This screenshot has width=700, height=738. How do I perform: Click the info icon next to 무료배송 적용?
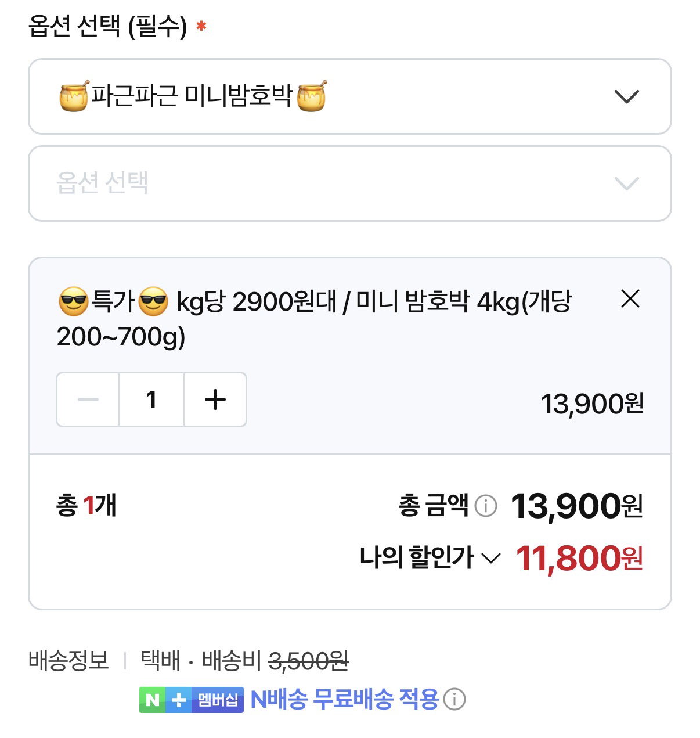click(x=454, y=700)
